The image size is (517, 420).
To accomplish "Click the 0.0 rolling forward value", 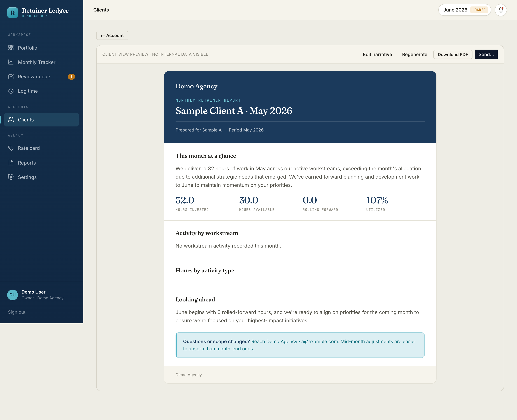I will pyautogui.click(x=310, y=200).
